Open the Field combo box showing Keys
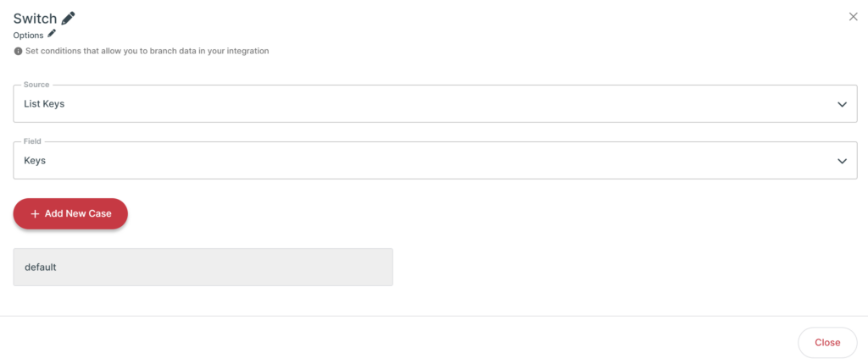The width and height of the screenshot is (868, 364). 435,161
